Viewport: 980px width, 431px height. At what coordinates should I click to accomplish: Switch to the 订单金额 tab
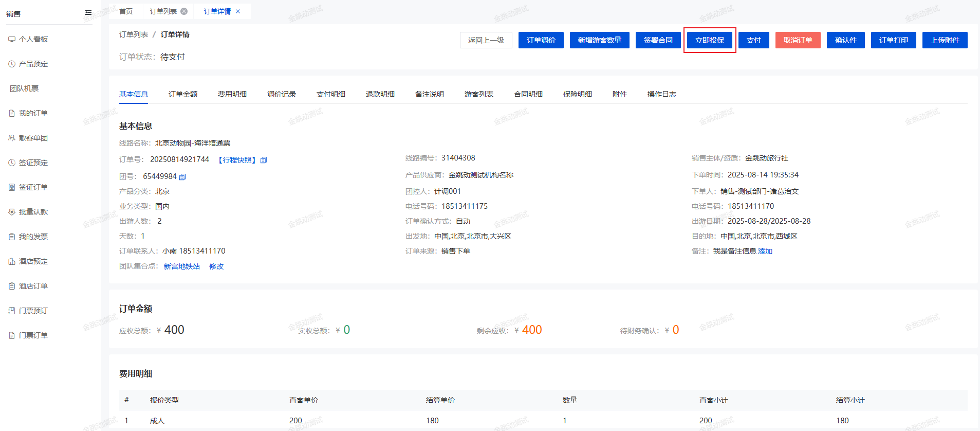[183, 94]
